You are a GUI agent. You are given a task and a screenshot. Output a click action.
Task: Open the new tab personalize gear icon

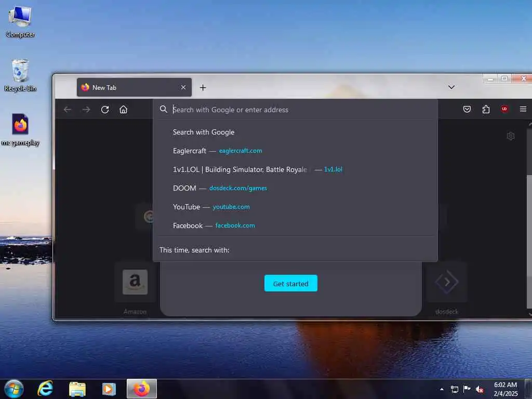tap(510, 136)
